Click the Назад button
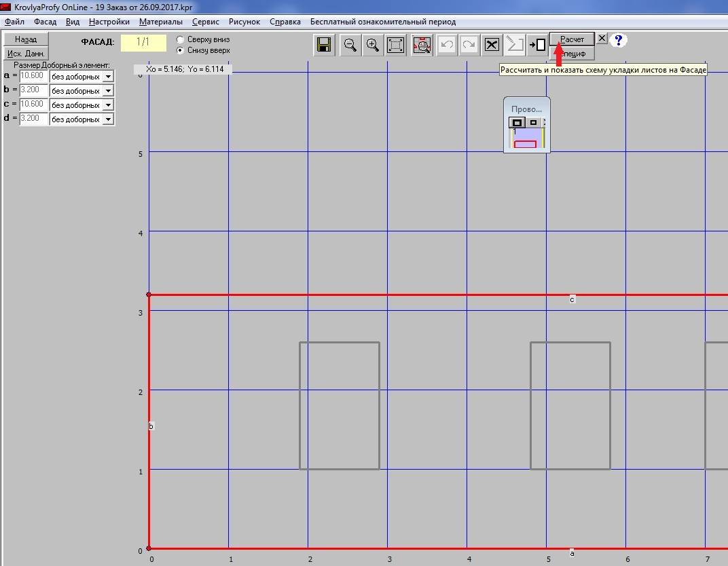This screenshot has width=728, height=566. pyautogui.click(x=26, y=39)
